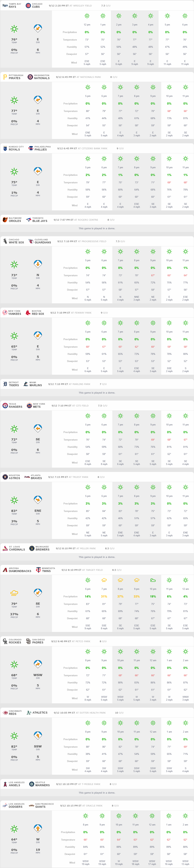Click the Philadelphia Phillies logo
Screen dimensions: 194x868
click(31, 148)
